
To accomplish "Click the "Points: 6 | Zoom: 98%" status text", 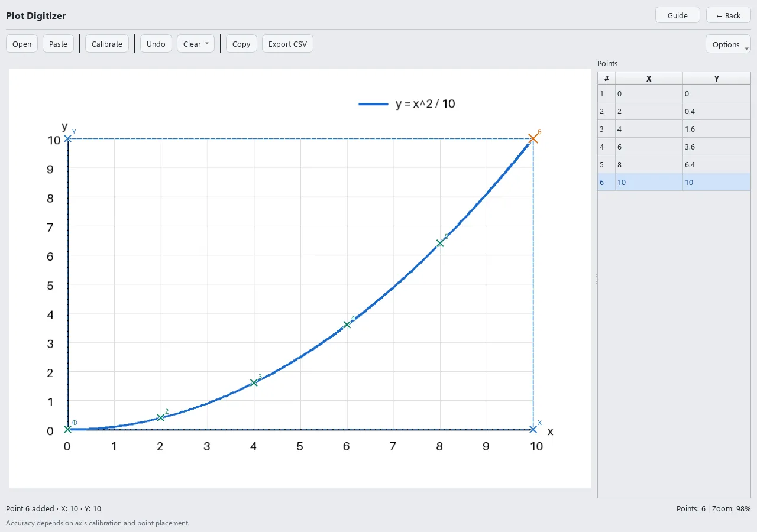I will tap(714, 508).
